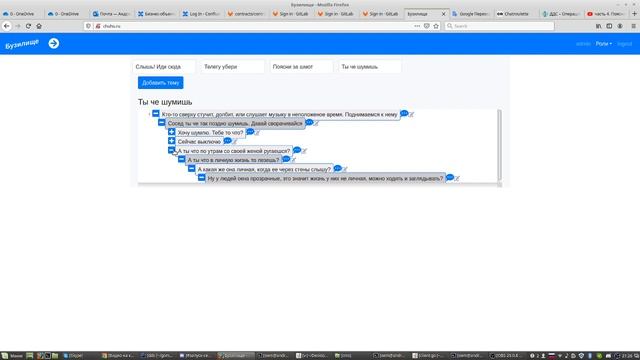Click the white arrow circle icon in the header
The image size is (640, 360).
coord(53,43)
